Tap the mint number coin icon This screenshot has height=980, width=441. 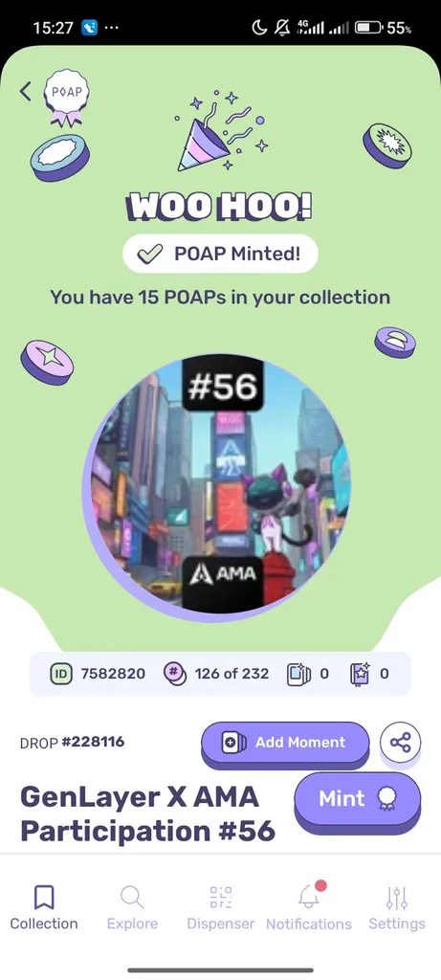(173, 673)
